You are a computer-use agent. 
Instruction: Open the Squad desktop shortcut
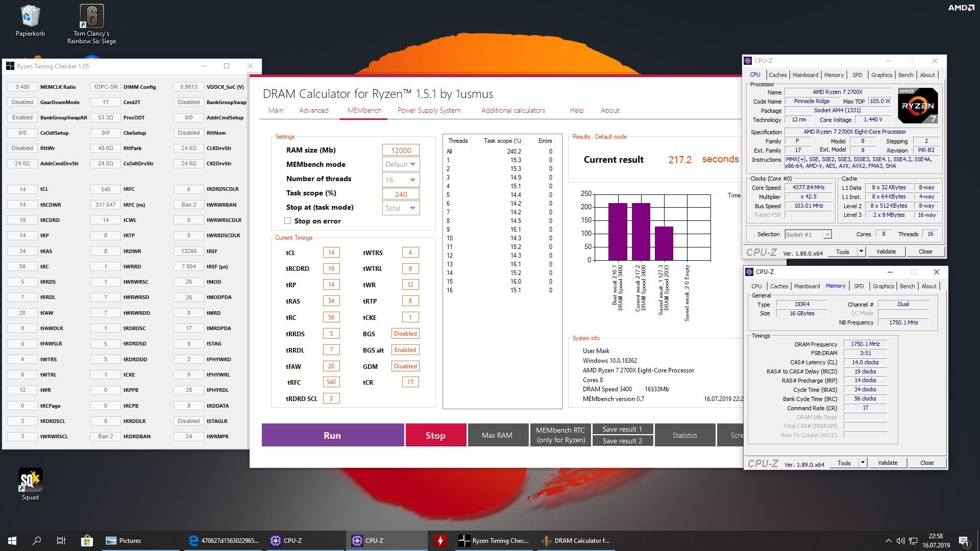coord(30,484)
